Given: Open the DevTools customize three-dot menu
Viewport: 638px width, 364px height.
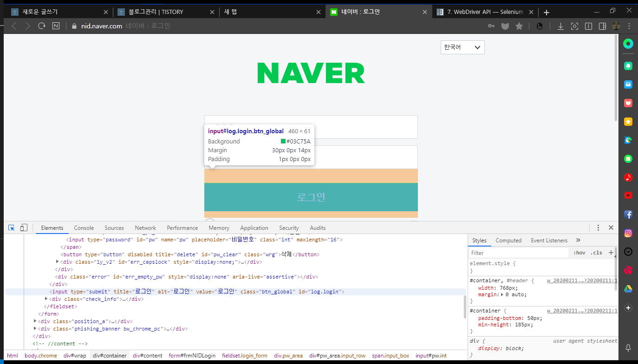Looking at the screenshot, I should (x=598, y=227).
